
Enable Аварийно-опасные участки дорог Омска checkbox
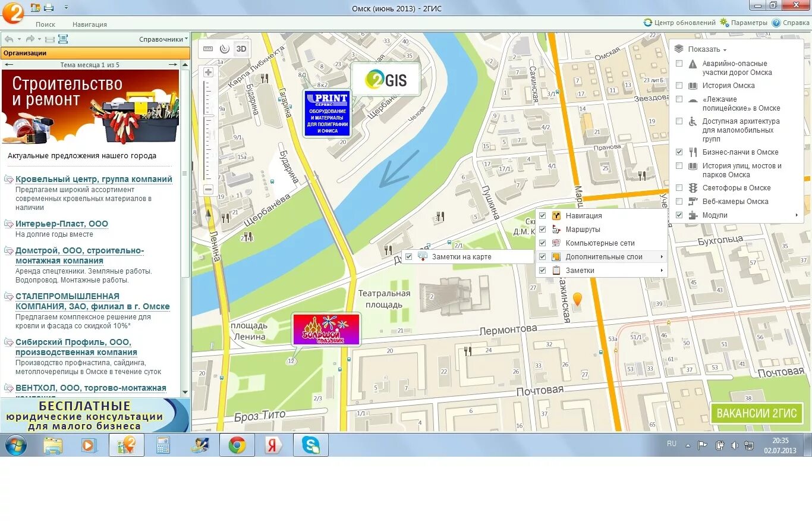pos(679,64)
